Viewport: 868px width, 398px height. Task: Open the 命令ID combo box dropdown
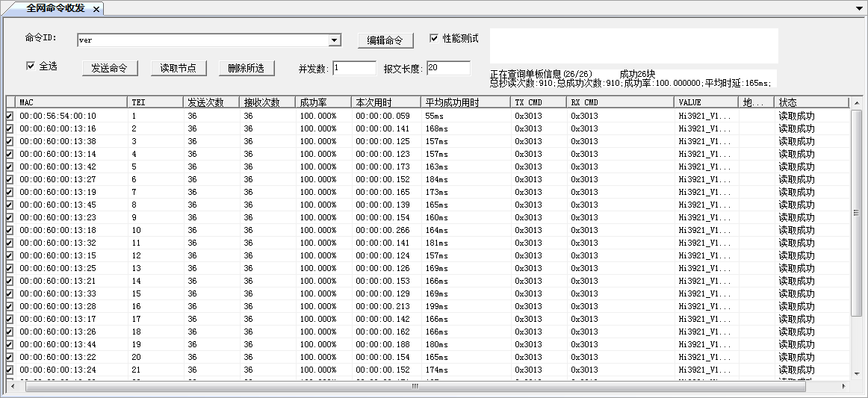(x=335, y=40)
